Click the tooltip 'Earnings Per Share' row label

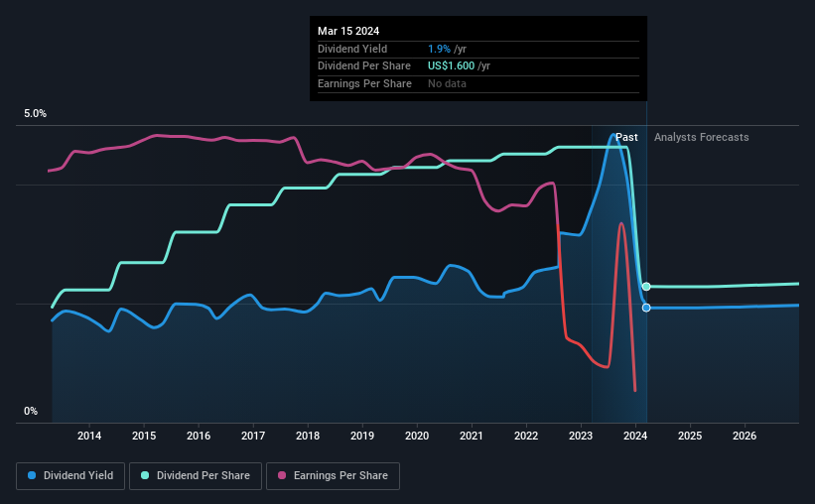(364, 83)
